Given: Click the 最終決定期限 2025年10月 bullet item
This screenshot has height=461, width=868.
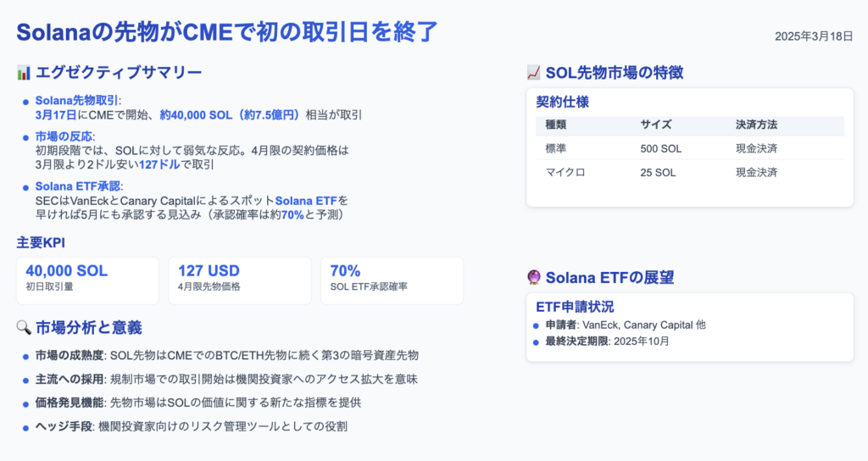Looking at the screenshot, I should coord(607,342).
